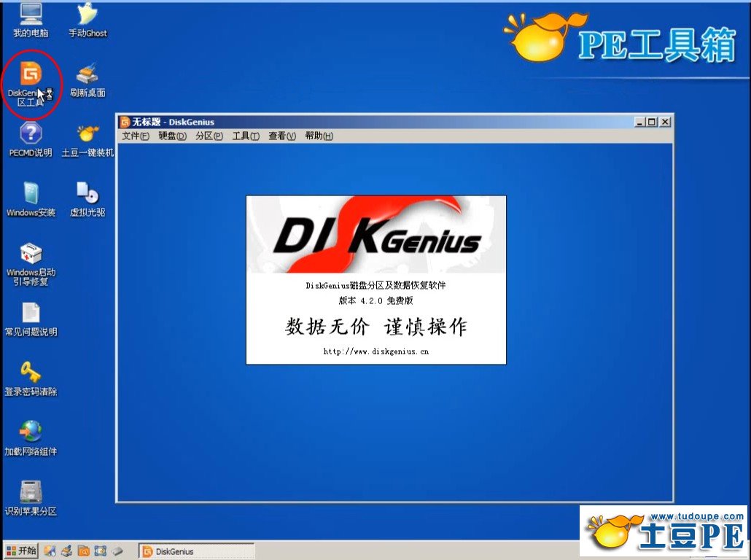The image size is (751, 560).
Task: Click 数据无价 谨慎操作 slogan text
Action: pyautogui.click(x=376, y=327)
